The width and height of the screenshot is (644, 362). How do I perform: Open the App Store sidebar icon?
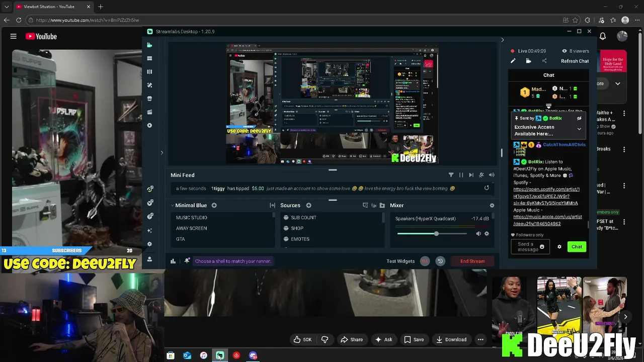(x=149, y=99)
